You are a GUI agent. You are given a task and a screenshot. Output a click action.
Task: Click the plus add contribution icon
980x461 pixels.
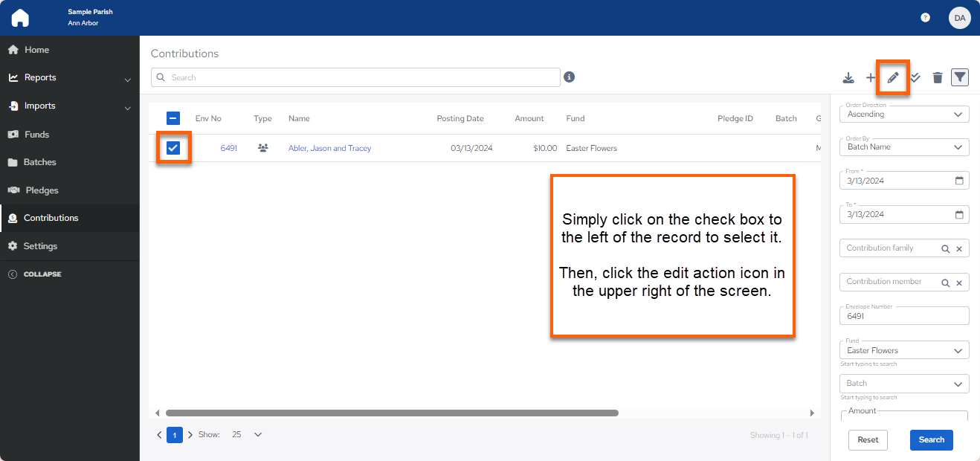coord(871,77)
